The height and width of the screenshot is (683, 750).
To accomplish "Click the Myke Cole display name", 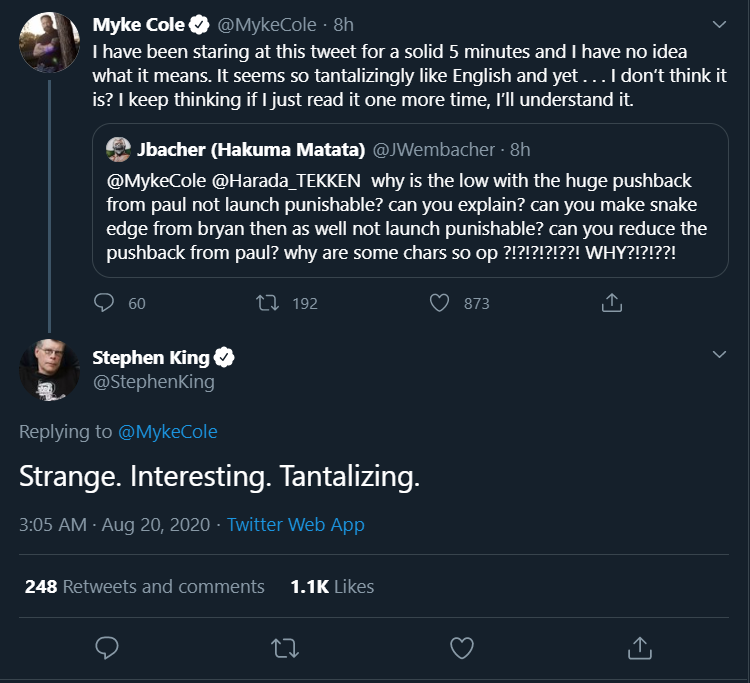I will coord(138,23).
